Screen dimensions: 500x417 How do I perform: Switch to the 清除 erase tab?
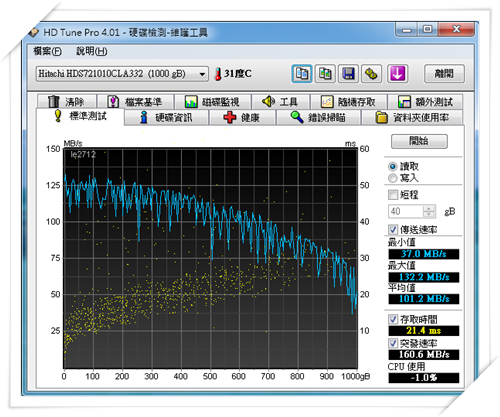click(67, 102)
